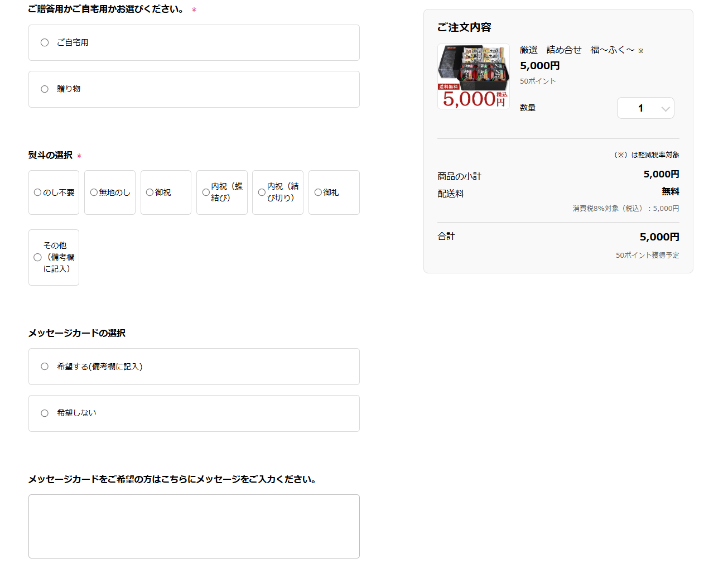The width and height of the screenshot is (728, 573).
Task: Select のし不要 noshi option
Action: (x=38, y=192)
